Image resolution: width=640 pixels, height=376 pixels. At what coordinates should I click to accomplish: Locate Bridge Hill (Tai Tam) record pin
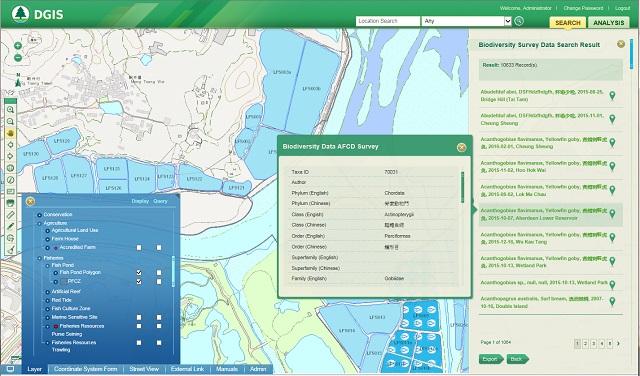coord(612,96)
